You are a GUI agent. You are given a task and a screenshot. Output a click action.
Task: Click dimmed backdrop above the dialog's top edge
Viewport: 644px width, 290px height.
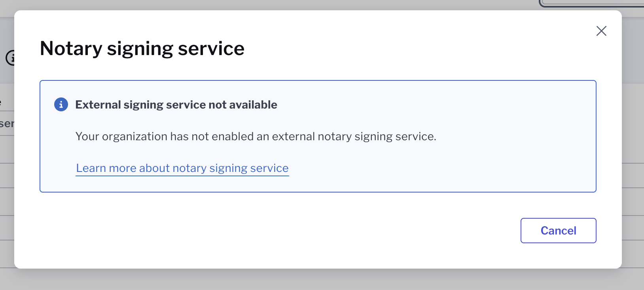pos(277,5)
